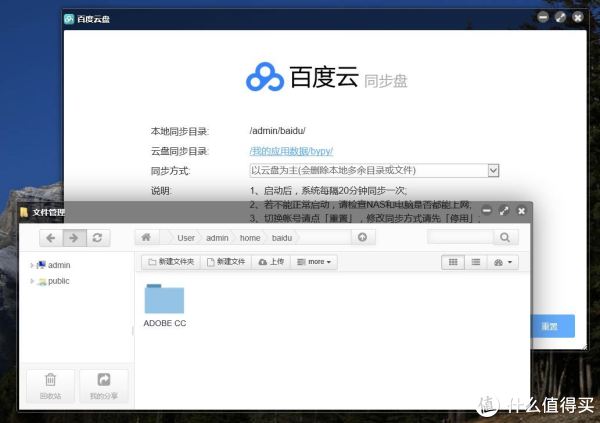600x423 pixels.
Task: Minimize the file manager window
Action: click(x=486, y=211)
